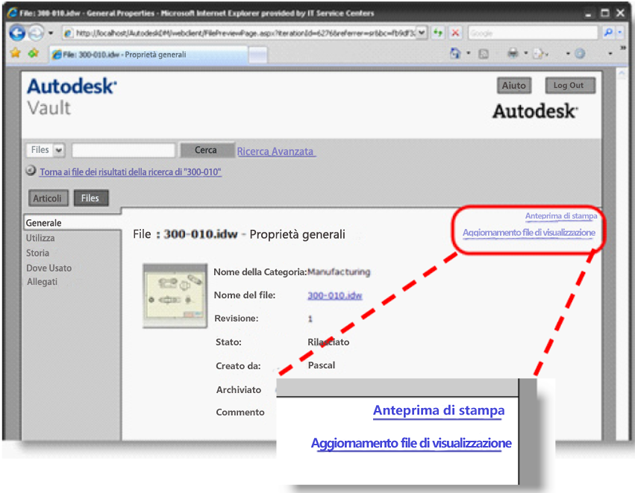Select Storia in the side menu
Viewport: 635px width, 493px height.
[x=38, y=253]
